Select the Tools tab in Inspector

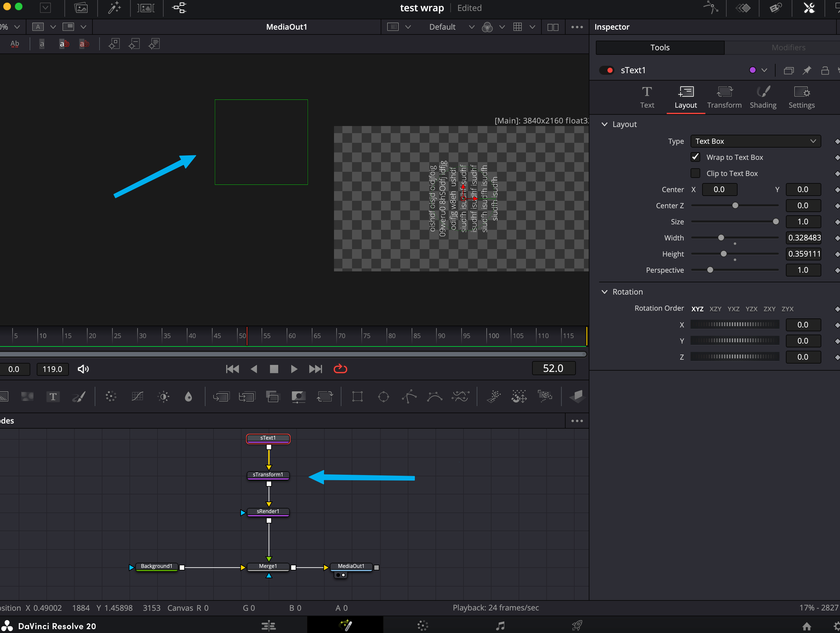(x=660, y=47)
